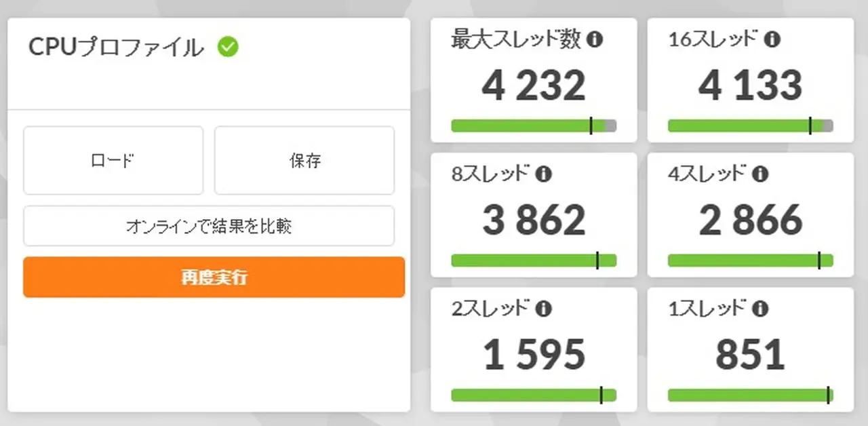
Task: Open オンラインで結果を比較
Action: (x=209, y=226)
